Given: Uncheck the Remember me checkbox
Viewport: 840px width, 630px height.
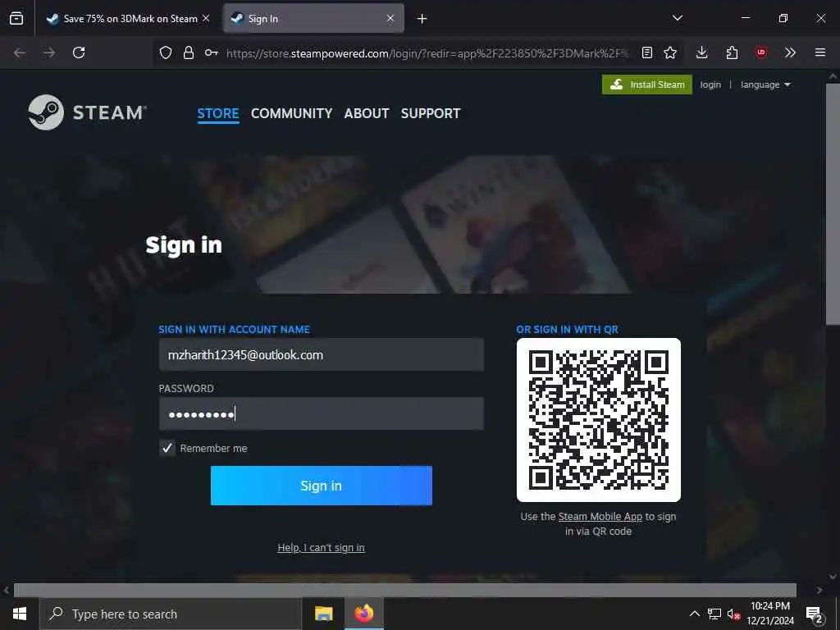Looking at the screenshot, I should point(167,448).
